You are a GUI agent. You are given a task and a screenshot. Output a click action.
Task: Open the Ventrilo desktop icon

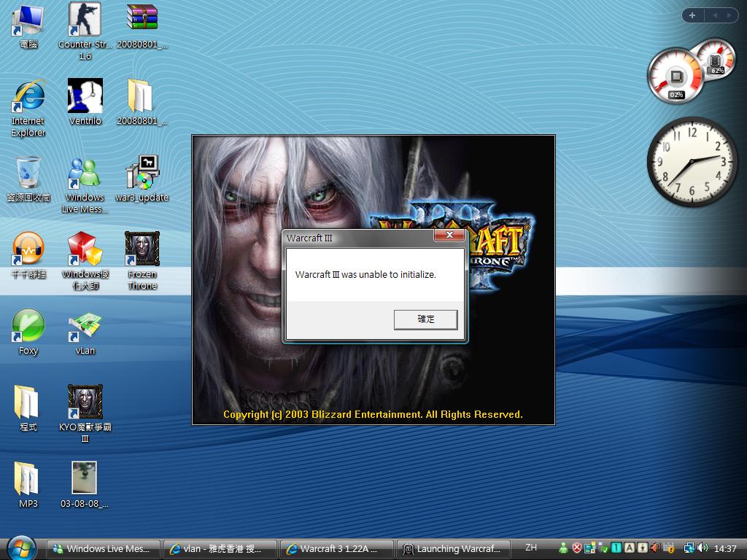point(85,97)
